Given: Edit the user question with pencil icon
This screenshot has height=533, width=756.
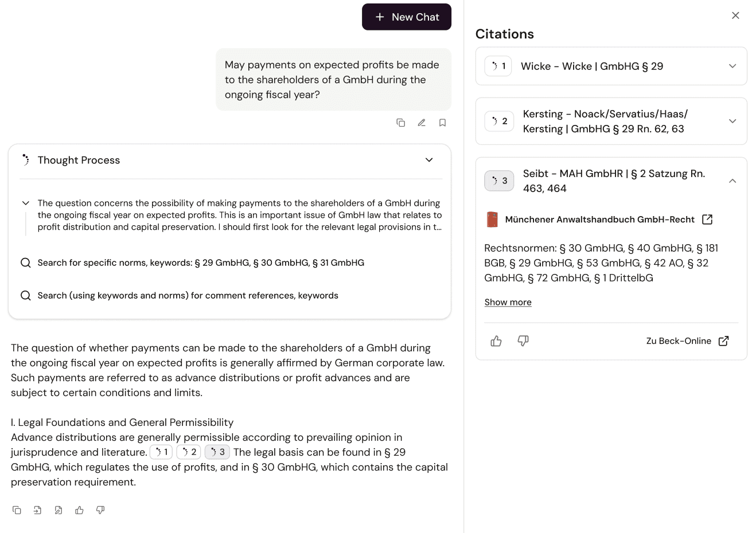Looking at the screenshot, I should coord(422,123).
